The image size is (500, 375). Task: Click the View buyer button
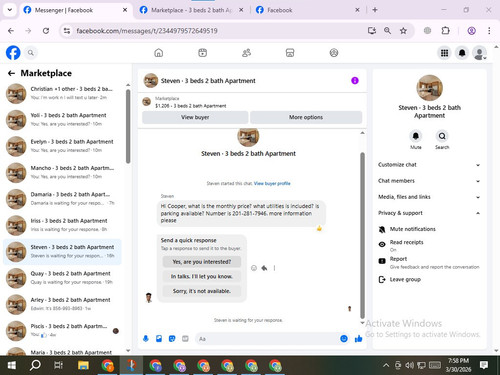tap(195, 117)
